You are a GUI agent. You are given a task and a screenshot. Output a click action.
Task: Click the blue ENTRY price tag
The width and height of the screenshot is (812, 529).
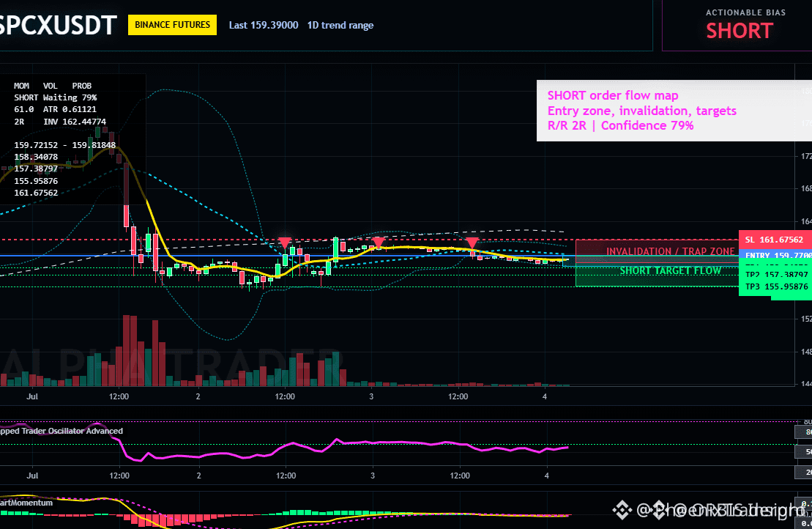(x=775, y=254)
